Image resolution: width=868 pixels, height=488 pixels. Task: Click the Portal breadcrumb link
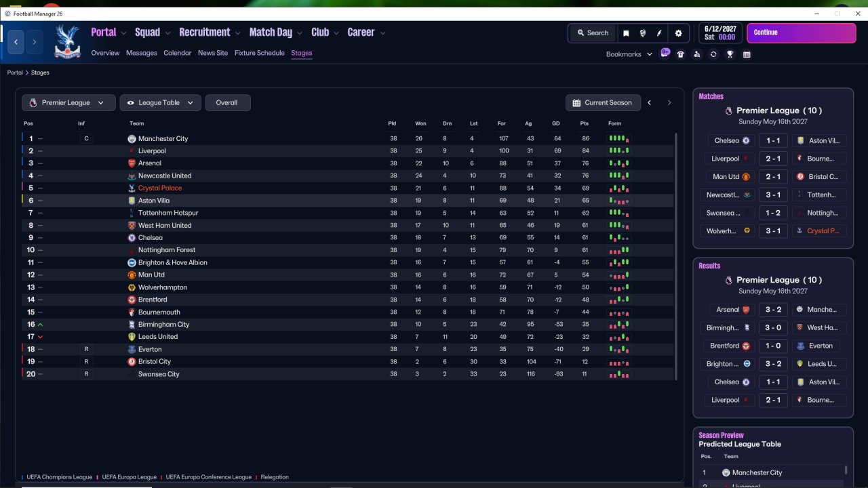click(15, 73)
